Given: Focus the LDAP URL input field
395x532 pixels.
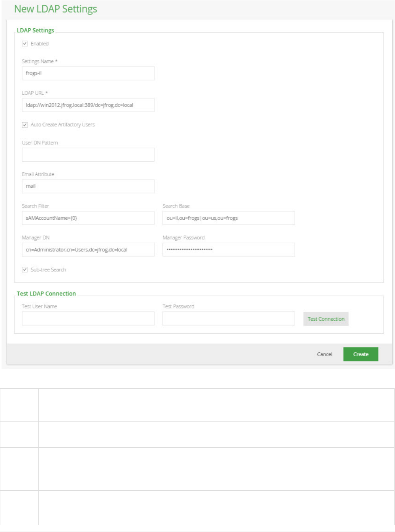Looking at the screenshot, I should pos(88,105).
